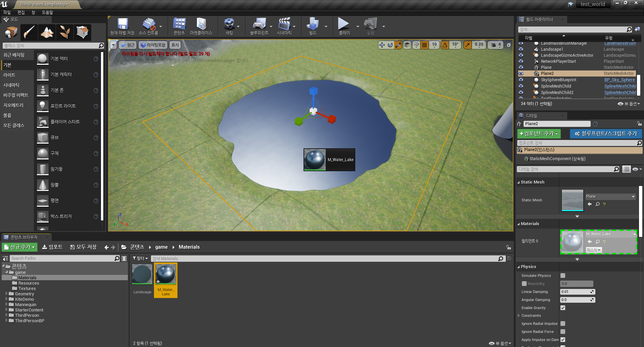The width and height of the screenshot is (644, 347).
Task: Open Content browser toolbar icon
Action: click(179, 26)
